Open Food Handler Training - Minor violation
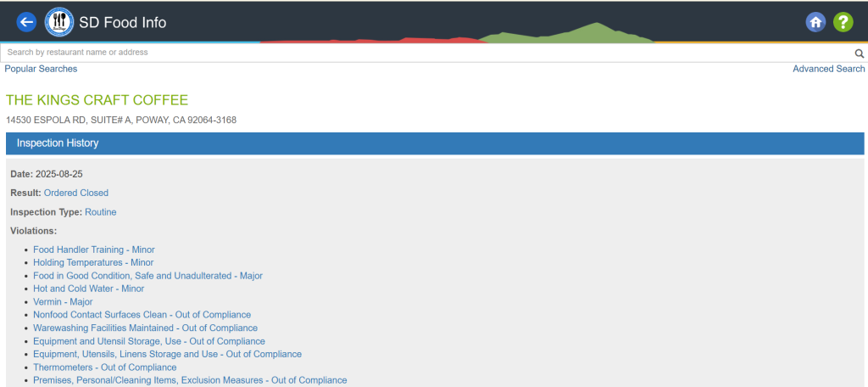The height and width of the screenshot is (387, 868). click(x=94, y=250)
